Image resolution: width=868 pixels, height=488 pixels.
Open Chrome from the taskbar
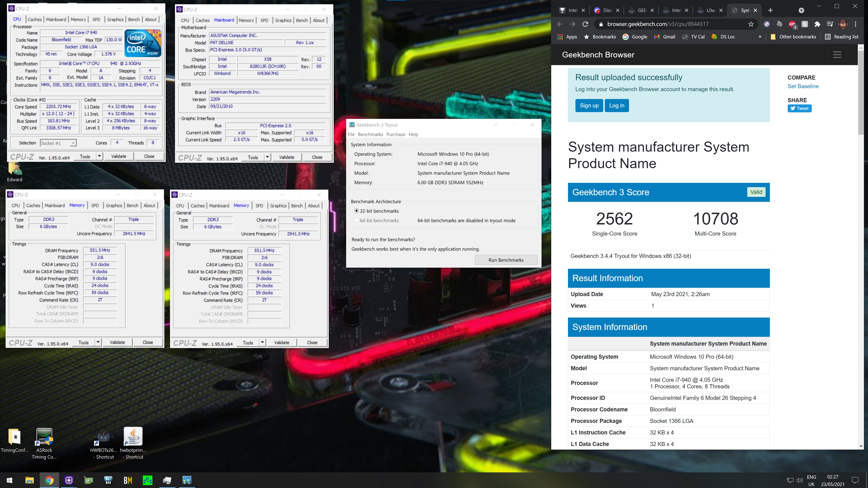(x=49, y=480)
